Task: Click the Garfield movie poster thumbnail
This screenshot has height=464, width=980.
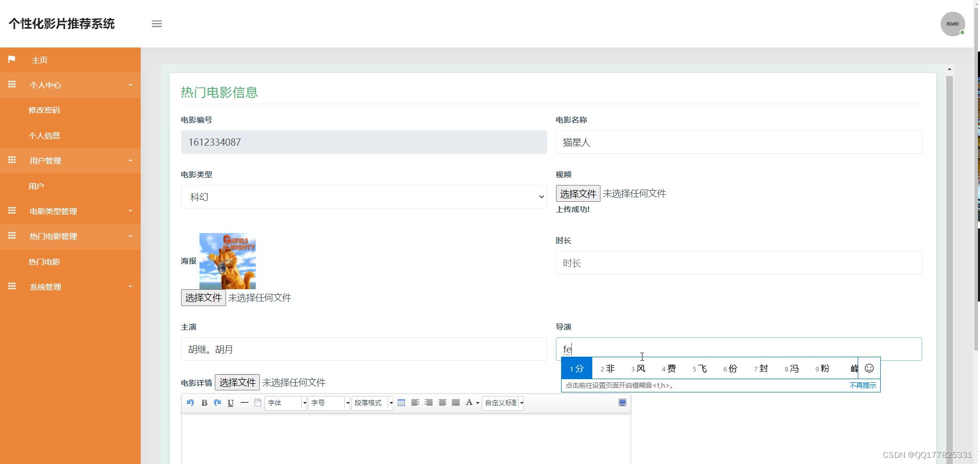Action: [228, 261]
